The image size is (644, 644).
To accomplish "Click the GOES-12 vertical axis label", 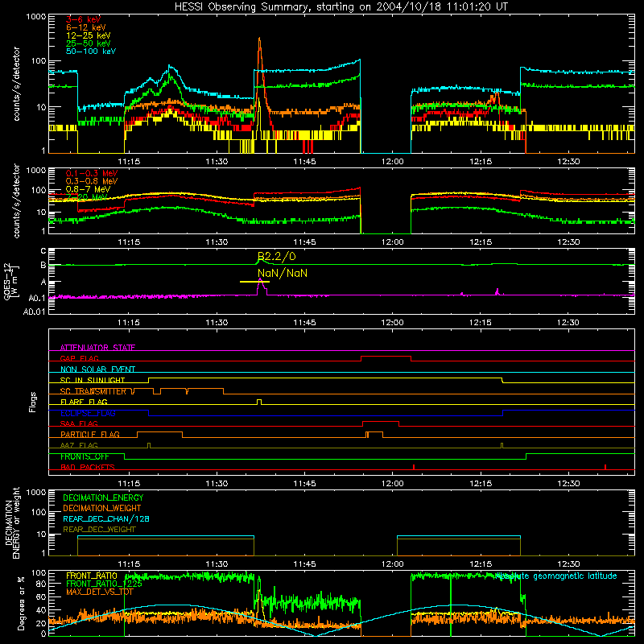I will (x=10, y=282).
